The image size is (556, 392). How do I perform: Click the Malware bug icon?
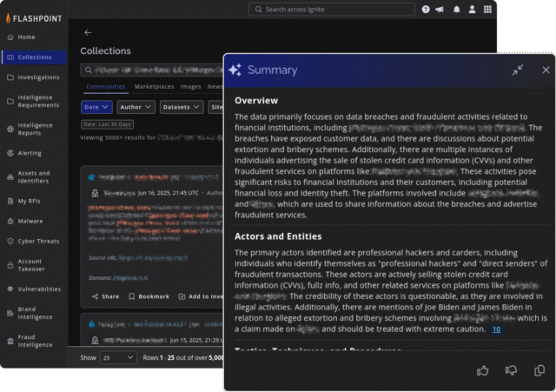tap(10, 222)
